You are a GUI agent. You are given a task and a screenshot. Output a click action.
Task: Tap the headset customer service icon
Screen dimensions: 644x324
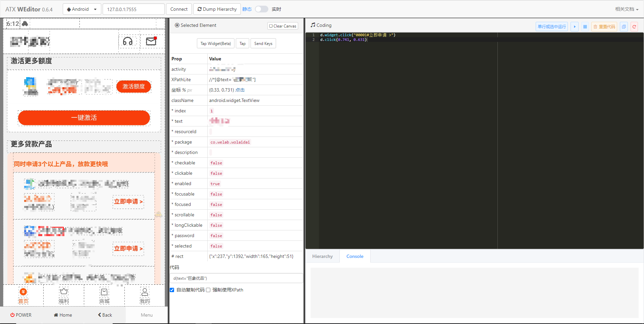point(128,41)
